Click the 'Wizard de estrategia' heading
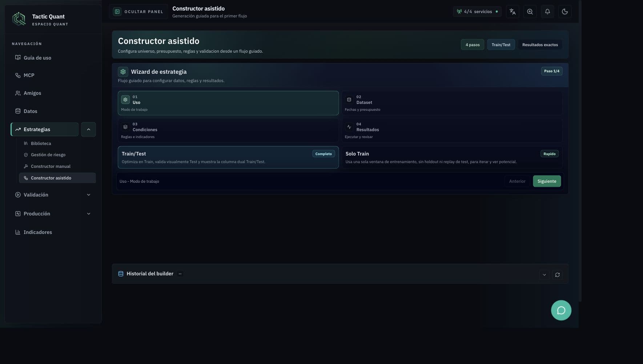643x364 pixels. (x=159, y=72)
